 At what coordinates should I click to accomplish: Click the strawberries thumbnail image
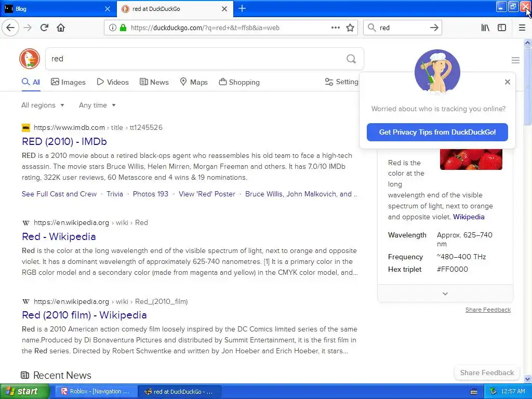point(471,159)
